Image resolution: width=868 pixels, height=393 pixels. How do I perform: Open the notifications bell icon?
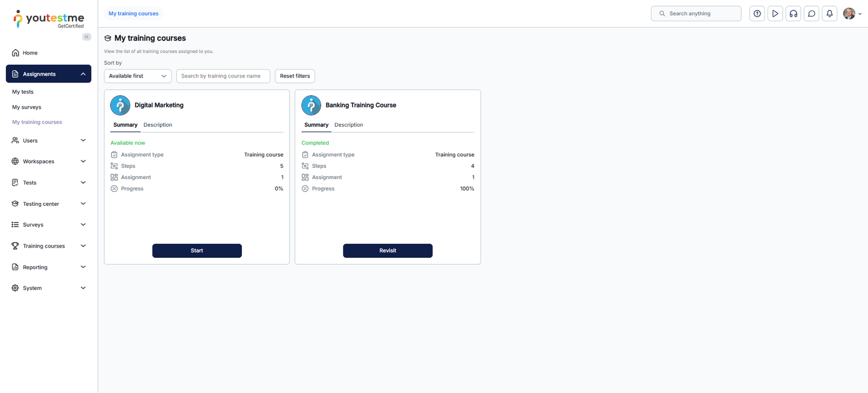pos(829,14)
